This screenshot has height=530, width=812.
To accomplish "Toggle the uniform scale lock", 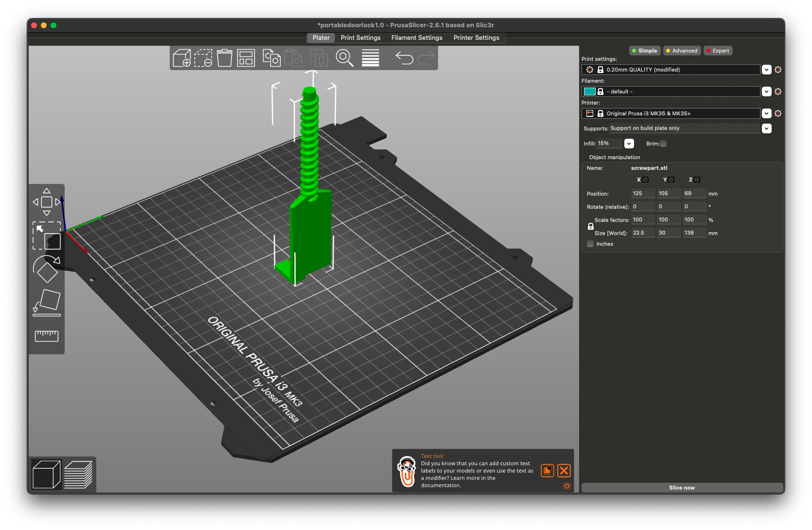I will 591,226.
